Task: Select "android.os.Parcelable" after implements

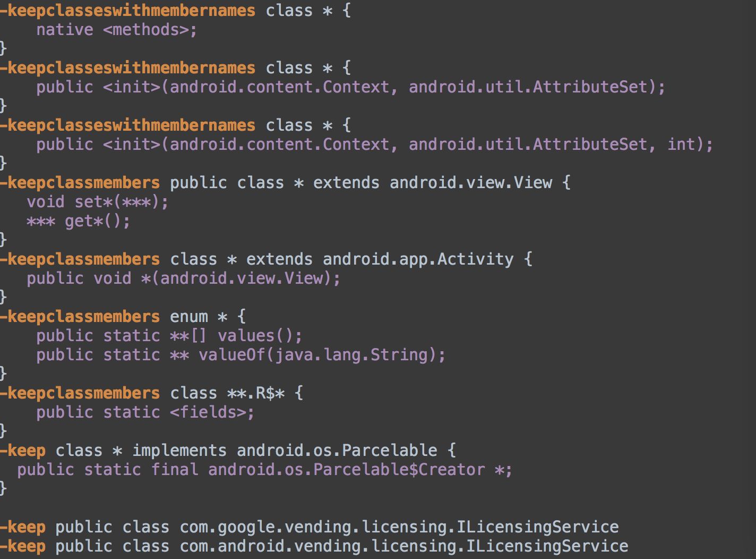Action: 337,451
